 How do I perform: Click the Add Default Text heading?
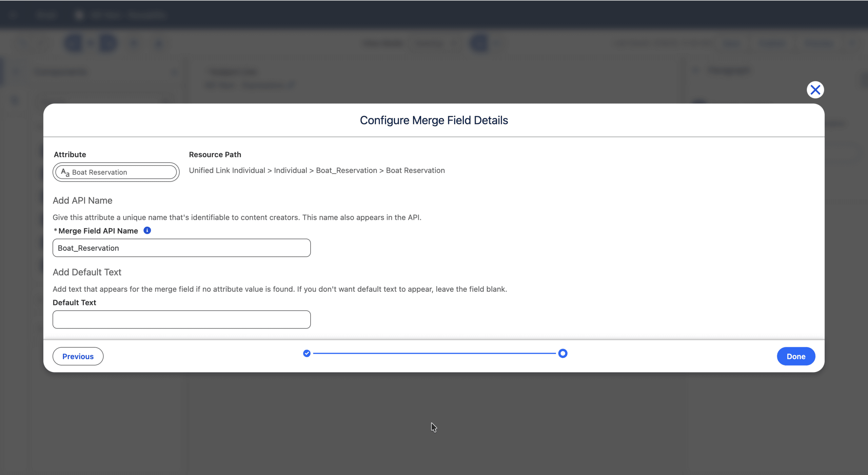click(87, 272)
